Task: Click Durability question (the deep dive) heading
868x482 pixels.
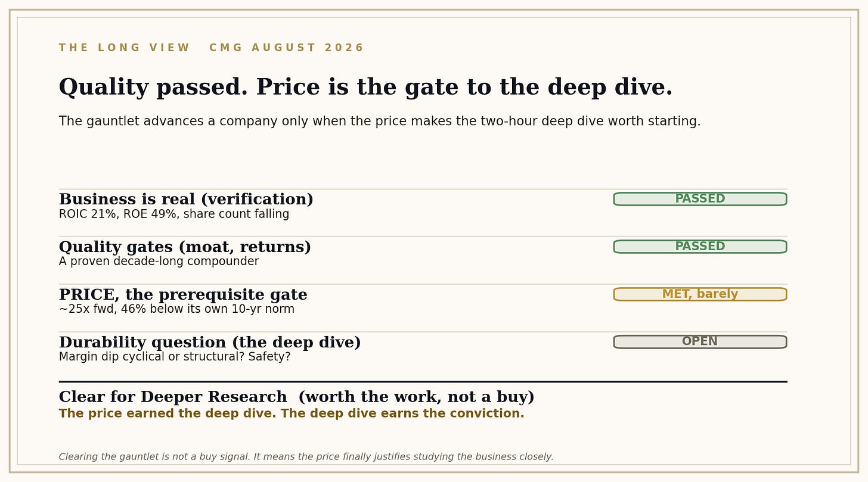Action: tap(210, 343)
